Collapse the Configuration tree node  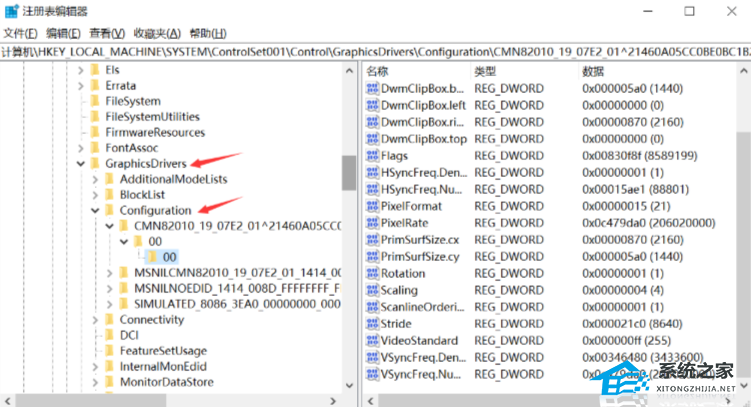95,211
